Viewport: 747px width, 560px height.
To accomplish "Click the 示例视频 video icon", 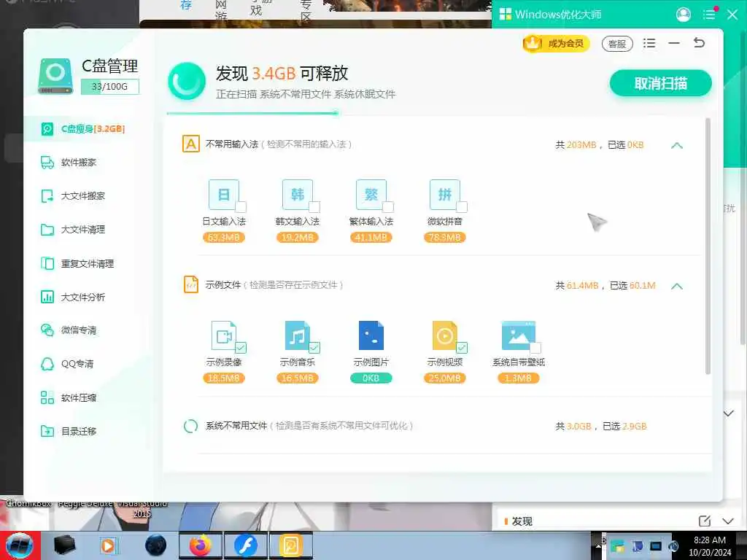I will pyautogui.click(x=444, y=335).
